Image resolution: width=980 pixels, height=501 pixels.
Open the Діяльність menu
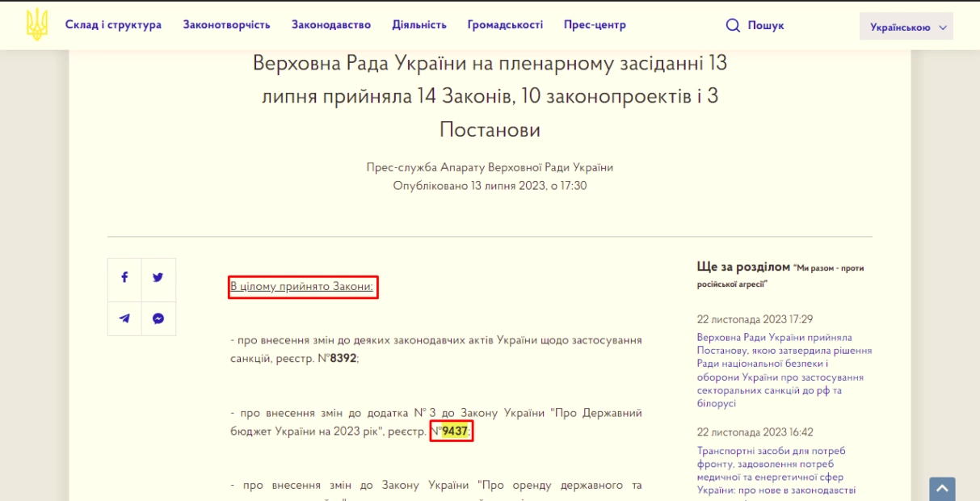(419, 25)
